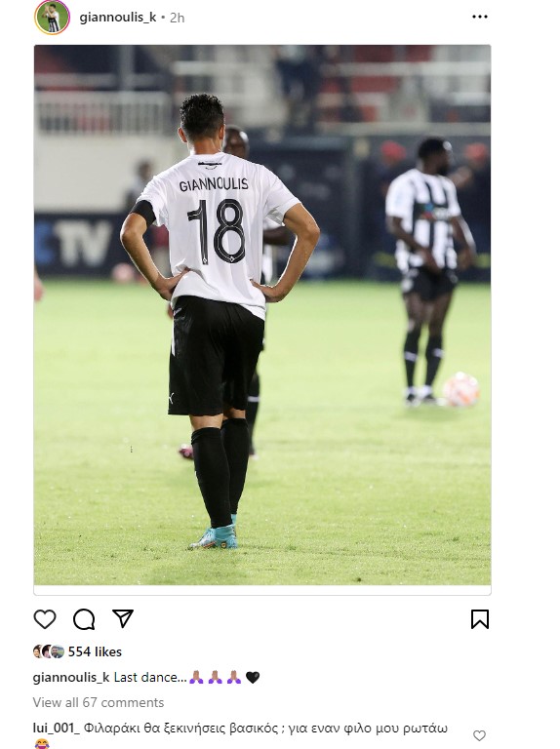Share post using paper plane icon
This screenshot has width=560, height=749.
[x=122, y=618]
